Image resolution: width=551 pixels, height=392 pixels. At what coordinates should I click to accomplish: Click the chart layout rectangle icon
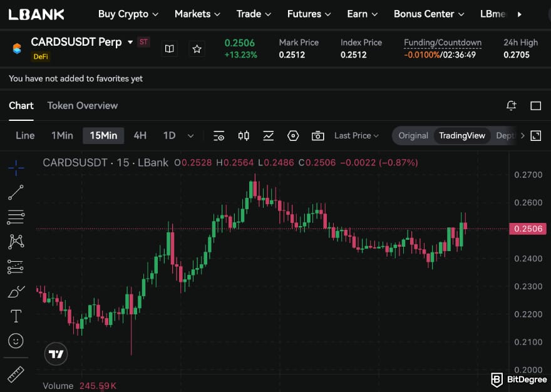point(535,106)
